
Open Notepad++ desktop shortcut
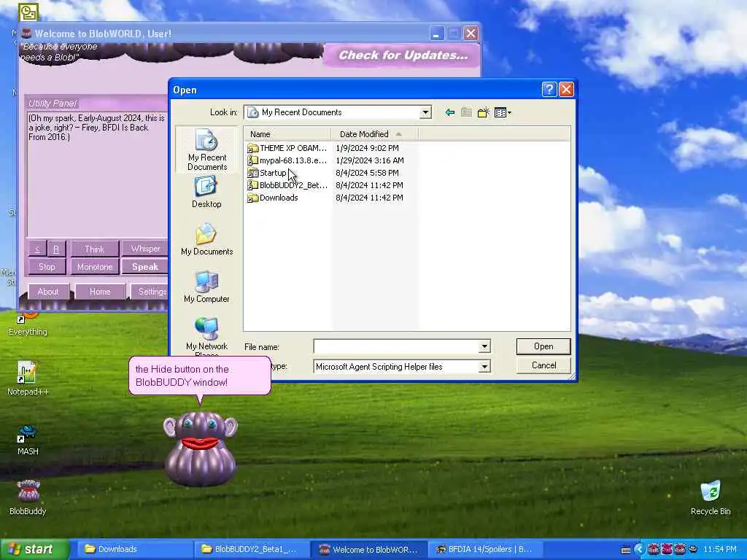coord(28,378)
